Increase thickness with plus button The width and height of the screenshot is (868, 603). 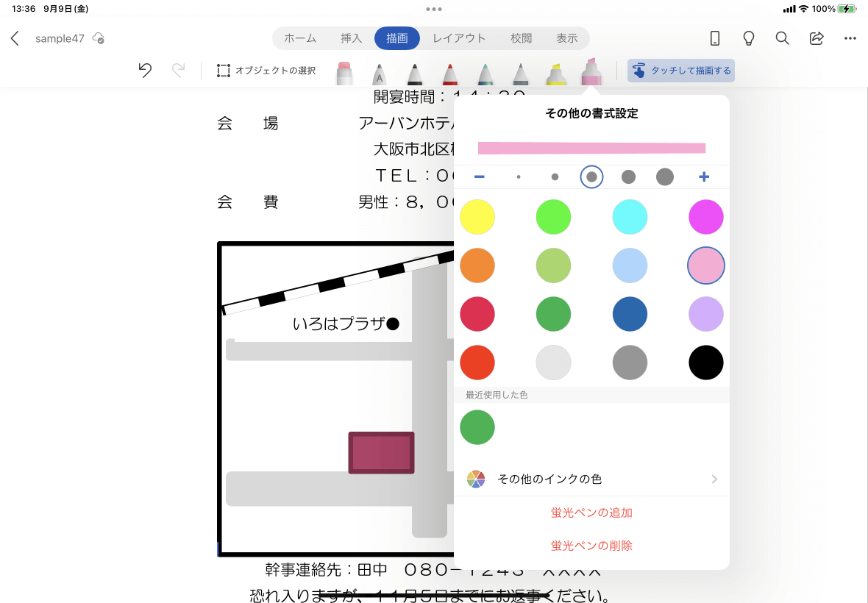pos(704,177)
